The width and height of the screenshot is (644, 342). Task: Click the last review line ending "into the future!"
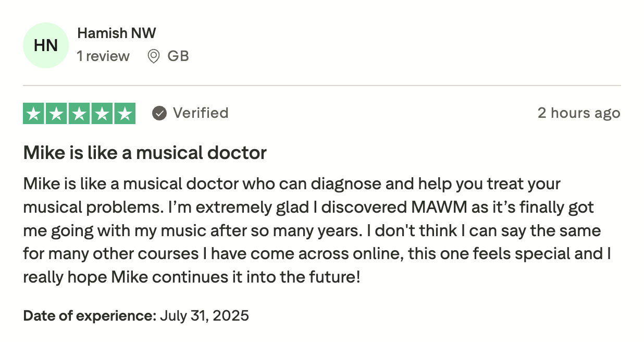click(x=192, y=277)
